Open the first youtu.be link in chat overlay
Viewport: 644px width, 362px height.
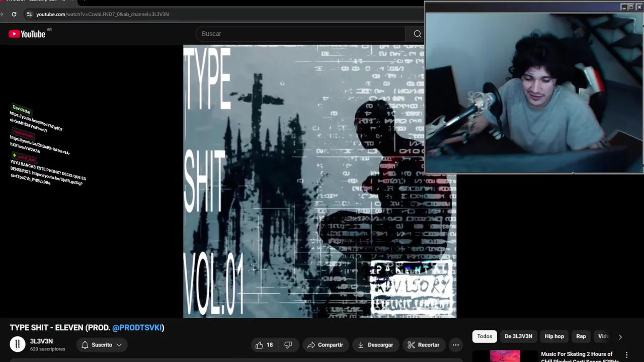click(35, 122)
